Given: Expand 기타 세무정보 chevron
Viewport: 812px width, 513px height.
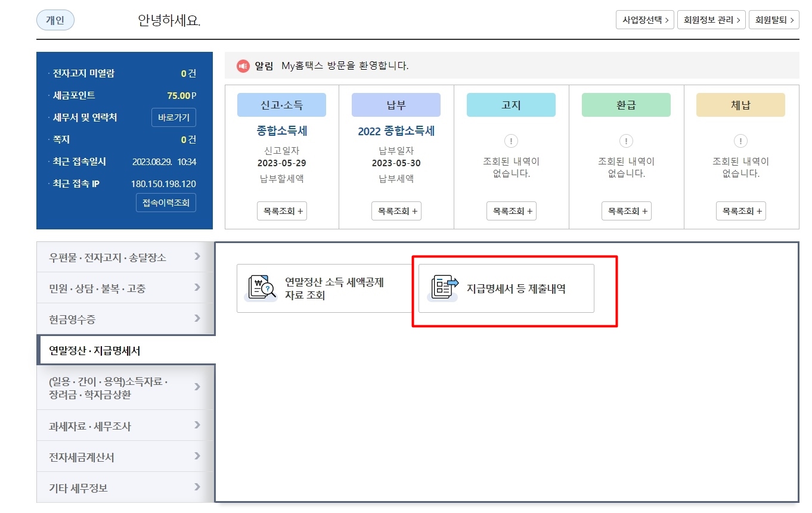Looking at the screenshot, I should (x=197, y=487).
